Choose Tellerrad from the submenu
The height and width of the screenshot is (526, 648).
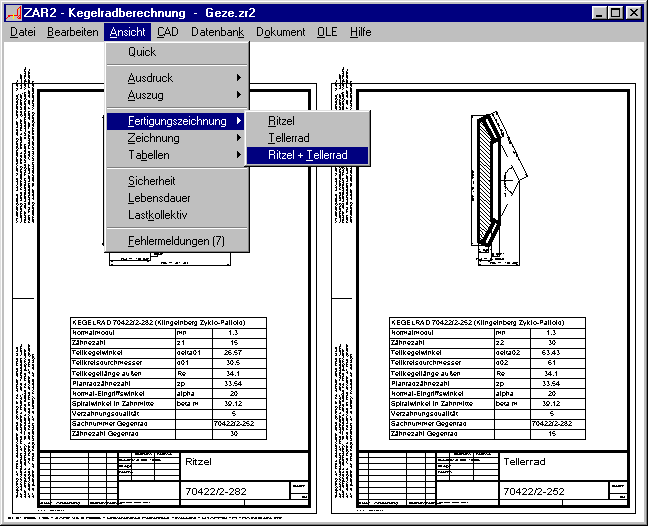(290, 138)
